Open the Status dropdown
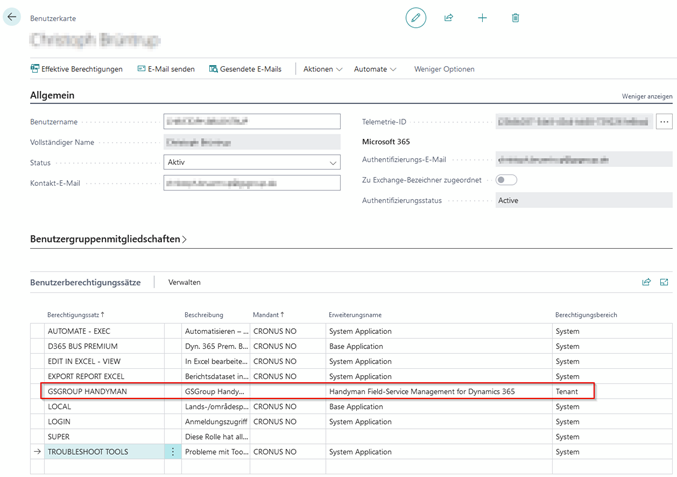Screen dimensions: 677x477 [252, 162]
